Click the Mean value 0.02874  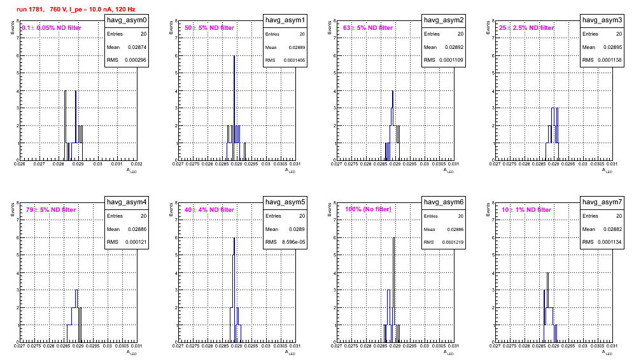click(x=137, y=47)
